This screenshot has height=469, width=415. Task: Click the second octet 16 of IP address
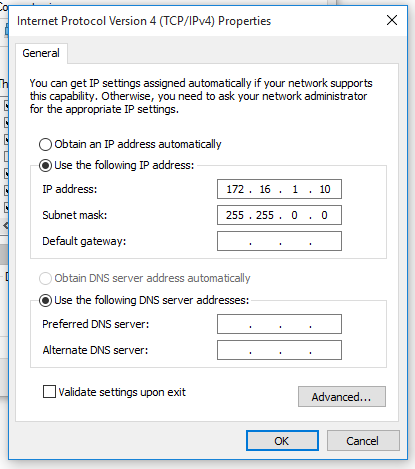[x=265, y=189]
